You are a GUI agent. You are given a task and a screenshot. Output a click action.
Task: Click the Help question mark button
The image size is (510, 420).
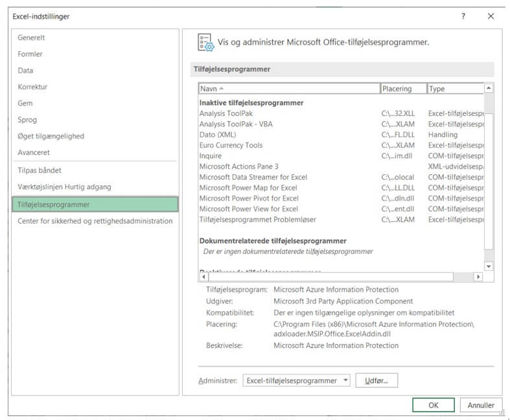tap(463, 16)
